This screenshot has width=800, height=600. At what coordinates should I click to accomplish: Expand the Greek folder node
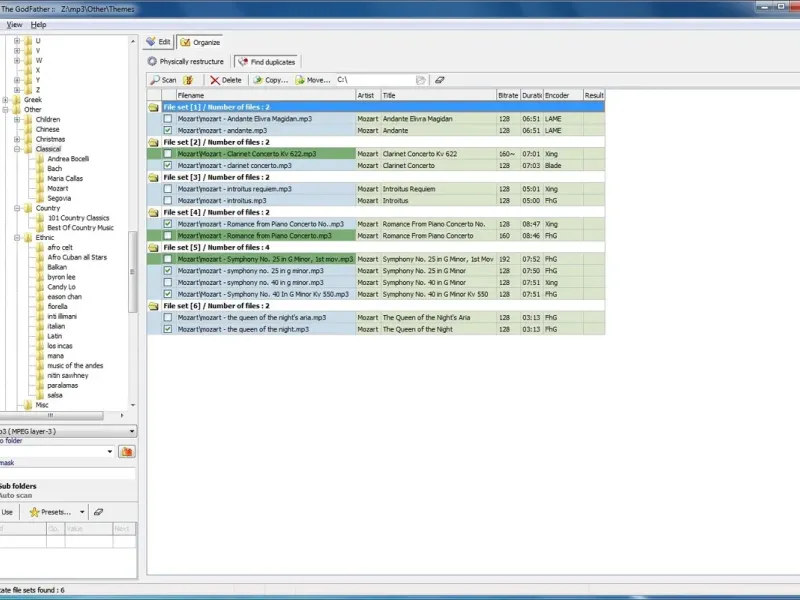5,100
